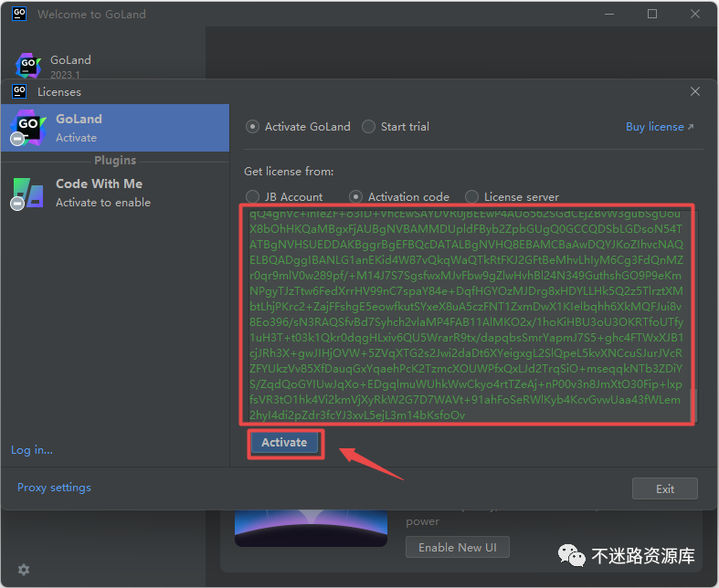The width and height of the screenshot is (719, 588).
Task: Minimize the Welcome to GoLand window
Action: pyautogui.click(x=609, y=15)
